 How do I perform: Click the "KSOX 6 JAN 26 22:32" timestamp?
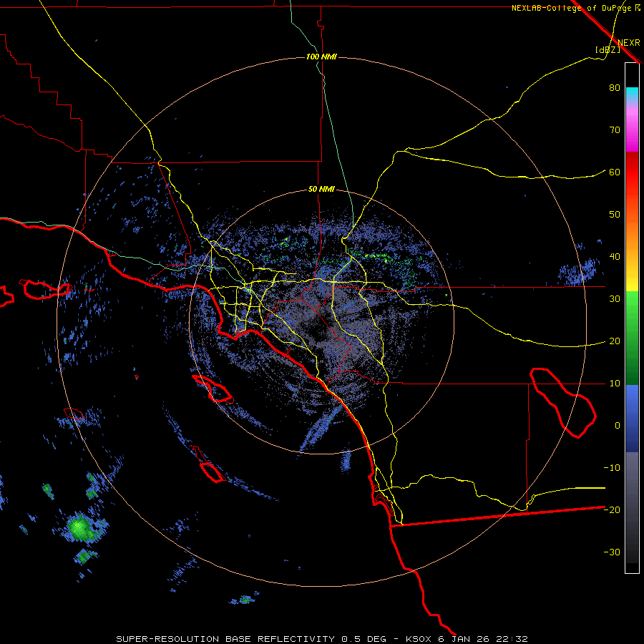click(467, 639)
